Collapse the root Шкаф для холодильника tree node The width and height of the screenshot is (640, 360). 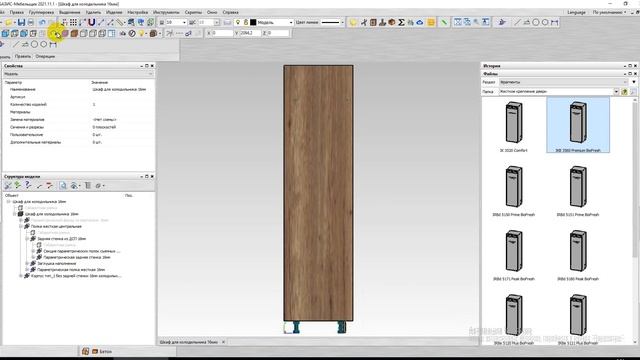click(x=8, y=202)
